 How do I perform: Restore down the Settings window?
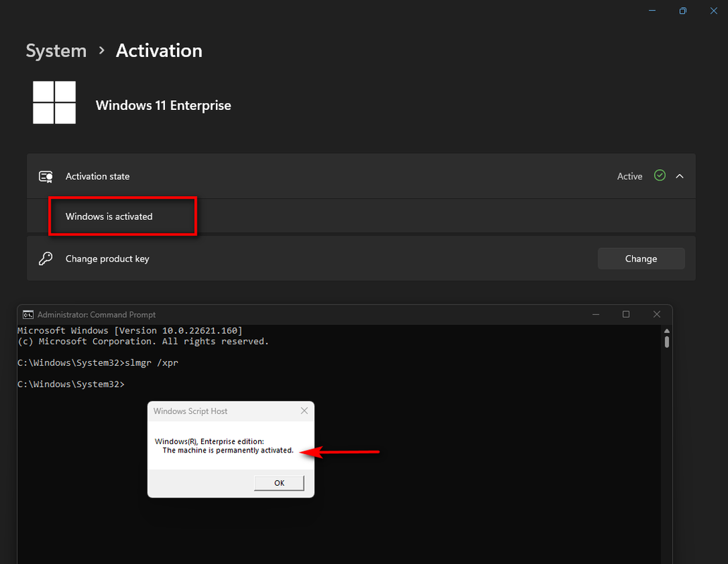pos(683,10)
